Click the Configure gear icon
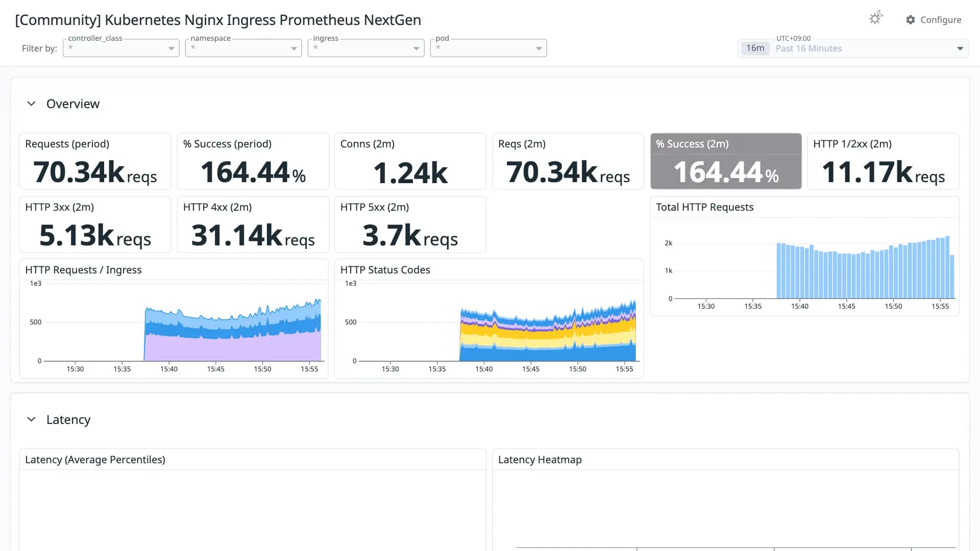980x551 pixels. [x=911, y=20]
